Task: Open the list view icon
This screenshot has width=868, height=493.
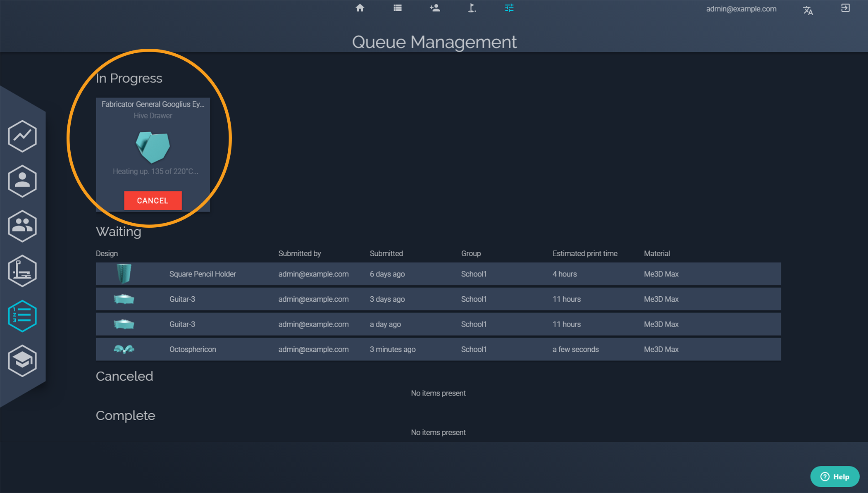Action: pyautogui.click(x=398, y=8)
